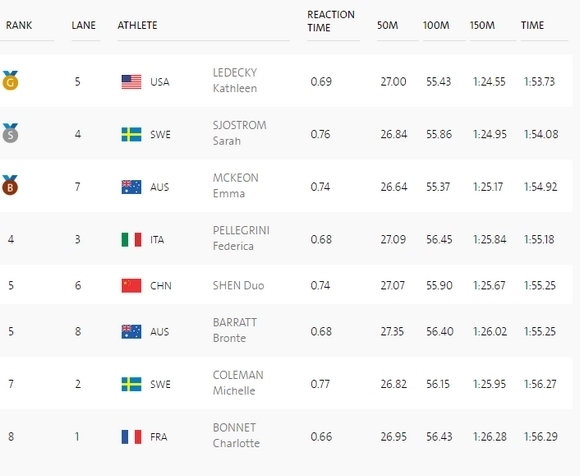The width and height of the screenshot is (580, 476).
Task: Click the USA flag icon
Action: point(131,82)
